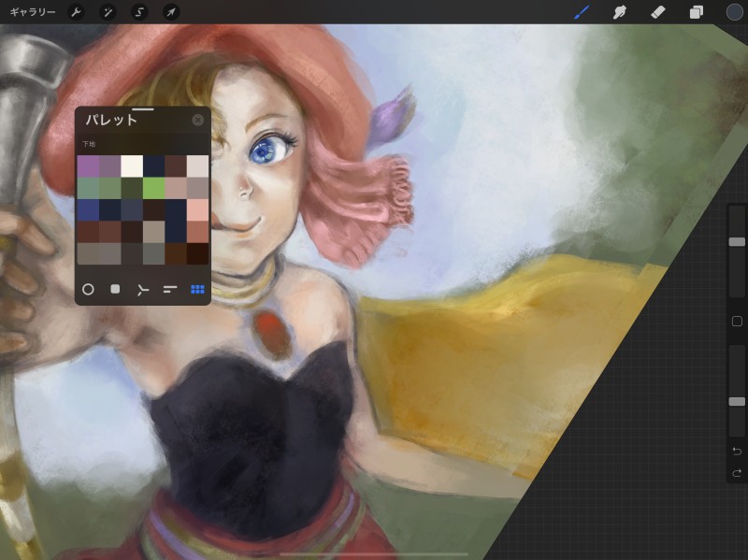Pick the terracotta palette swatch
The width and height of the screenshot is (748, 560).
tap(197, 232)
